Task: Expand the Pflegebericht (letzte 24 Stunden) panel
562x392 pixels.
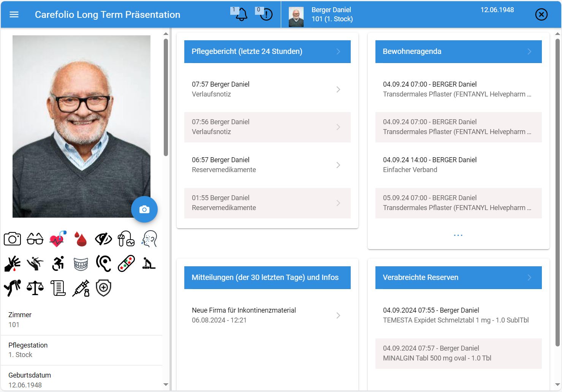Action: pyautogui.click(x=267, y=52)
